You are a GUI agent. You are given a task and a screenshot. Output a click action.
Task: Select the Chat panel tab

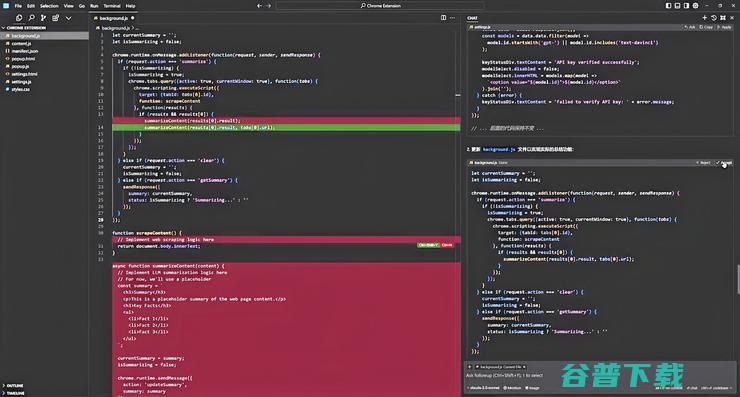pos(472,18)
